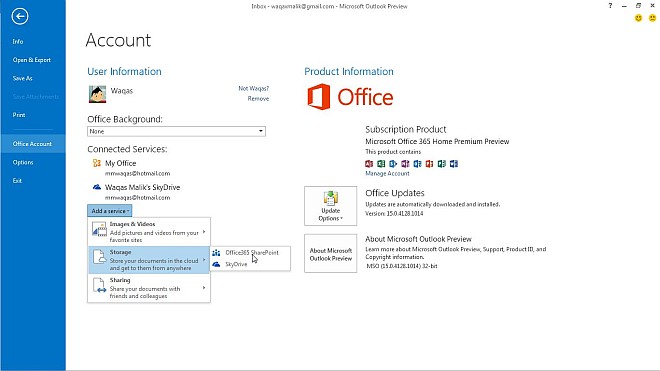The image size is (660, 371).
Task: Click Microsoft Office 365 Home Premium Preview text
Action: click(x=437, y=141)
